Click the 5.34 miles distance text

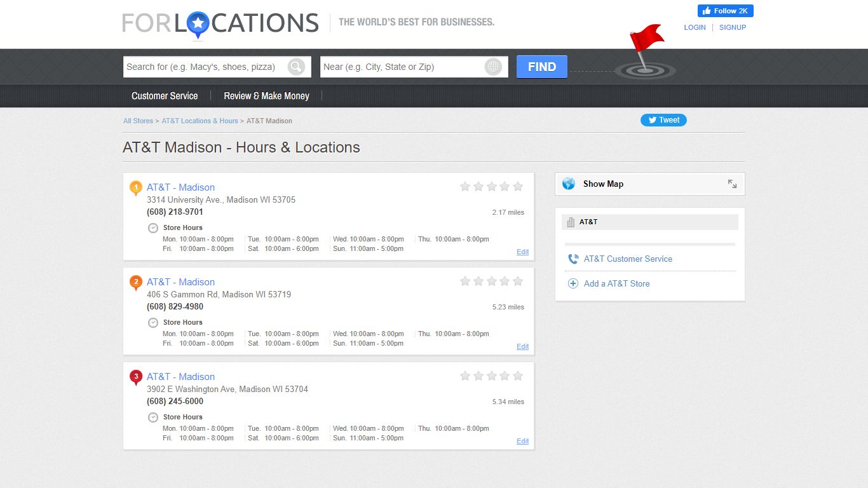pos(508,402)
